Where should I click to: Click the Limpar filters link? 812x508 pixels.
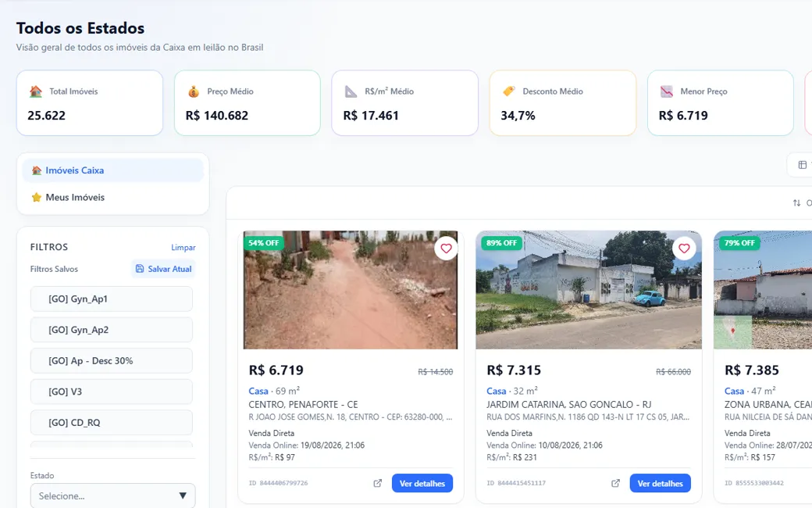183,247
